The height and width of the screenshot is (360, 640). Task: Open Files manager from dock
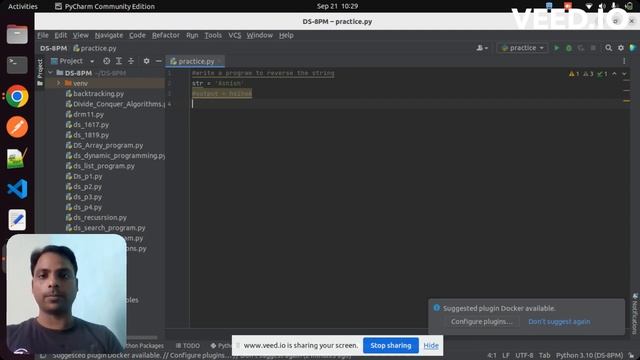17,34
